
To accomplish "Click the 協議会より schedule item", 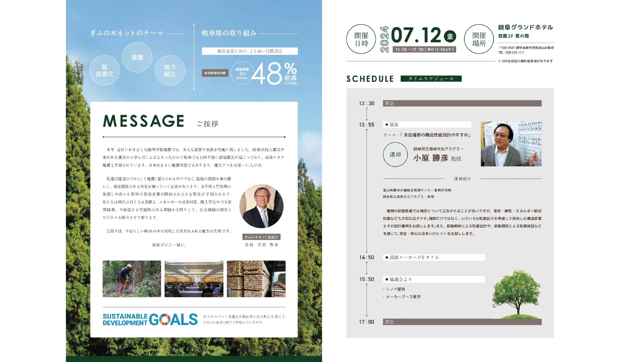I will tap(434, 279).
